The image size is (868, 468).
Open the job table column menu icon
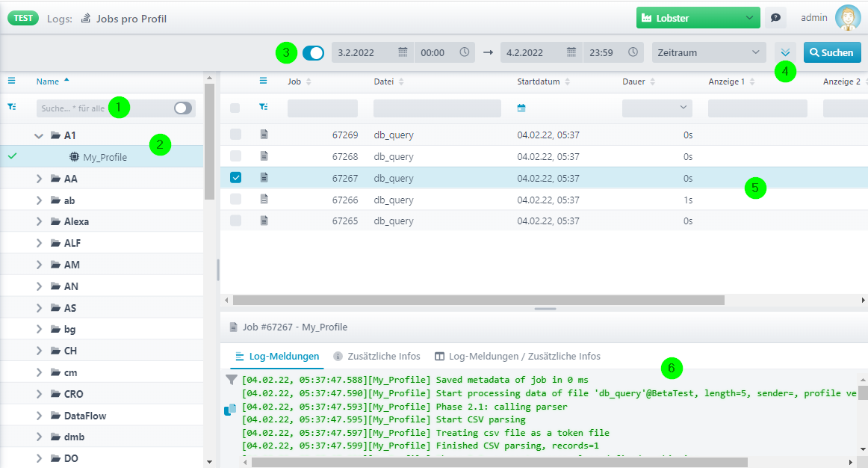[264, 81]
